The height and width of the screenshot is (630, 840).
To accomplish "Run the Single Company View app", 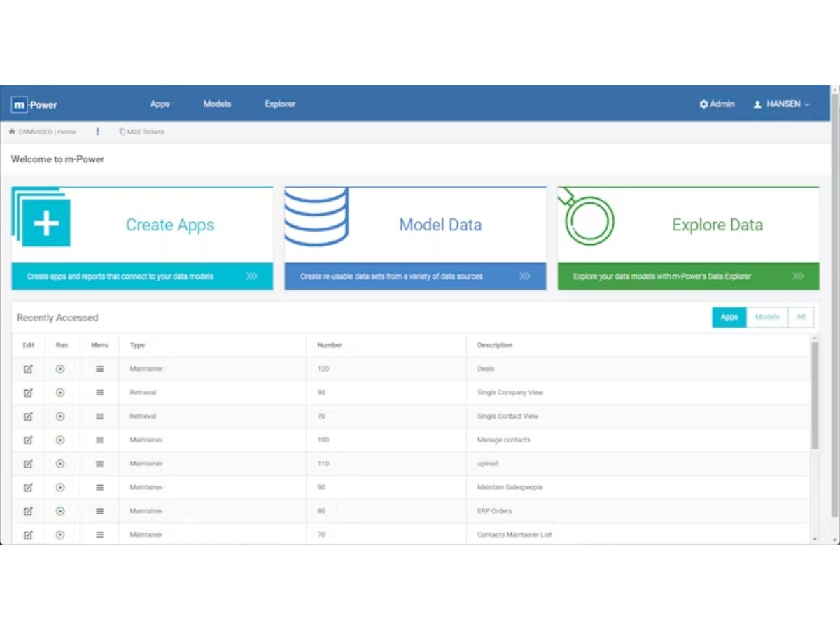I will click(60, 393).
